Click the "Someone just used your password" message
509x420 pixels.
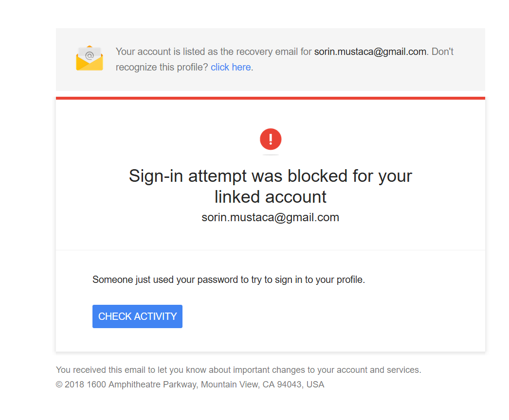(x=229, y=280)
